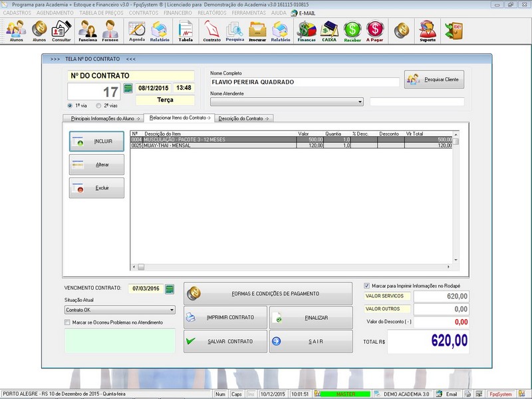Click the Valor do Desconto field
The height and width of the screenshot is (399, 532).
click(441, 322)
